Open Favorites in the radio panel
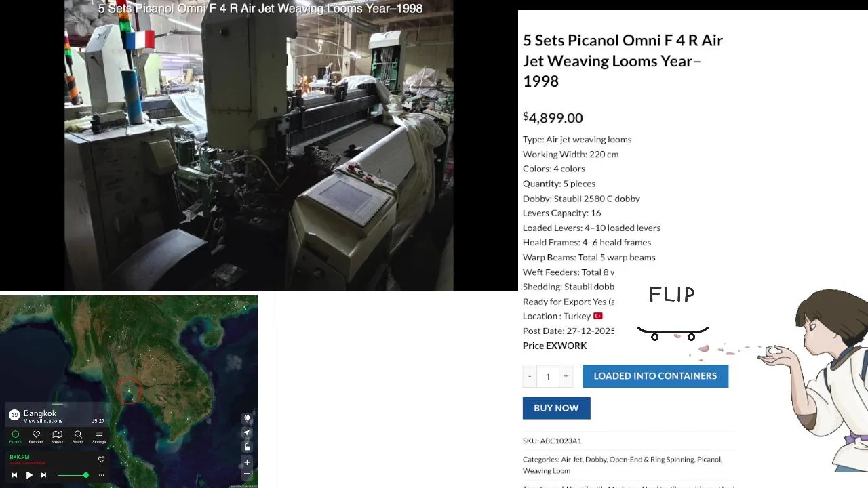The image size is (868, 488). [36, 436]
